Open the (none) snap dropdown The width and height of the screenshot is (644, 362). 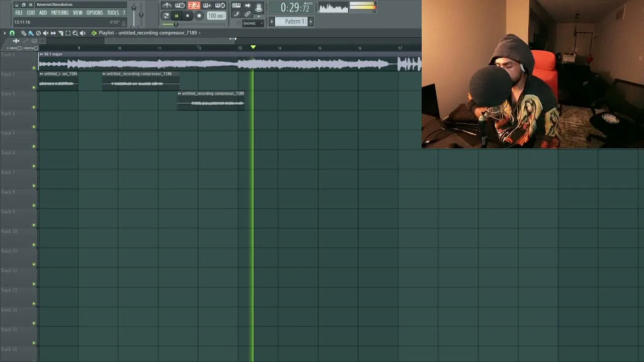tap(253, 23)
